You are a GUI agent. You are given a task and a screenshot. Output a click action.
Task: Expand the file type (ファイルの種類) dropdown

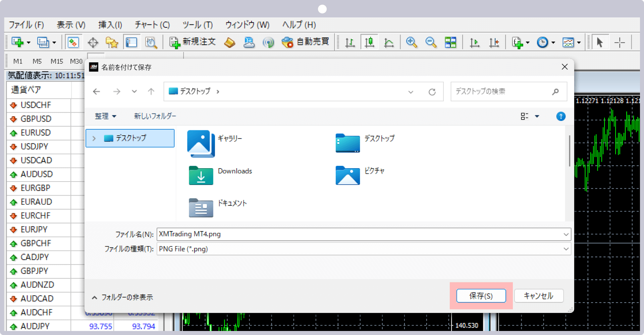point(566,249)
